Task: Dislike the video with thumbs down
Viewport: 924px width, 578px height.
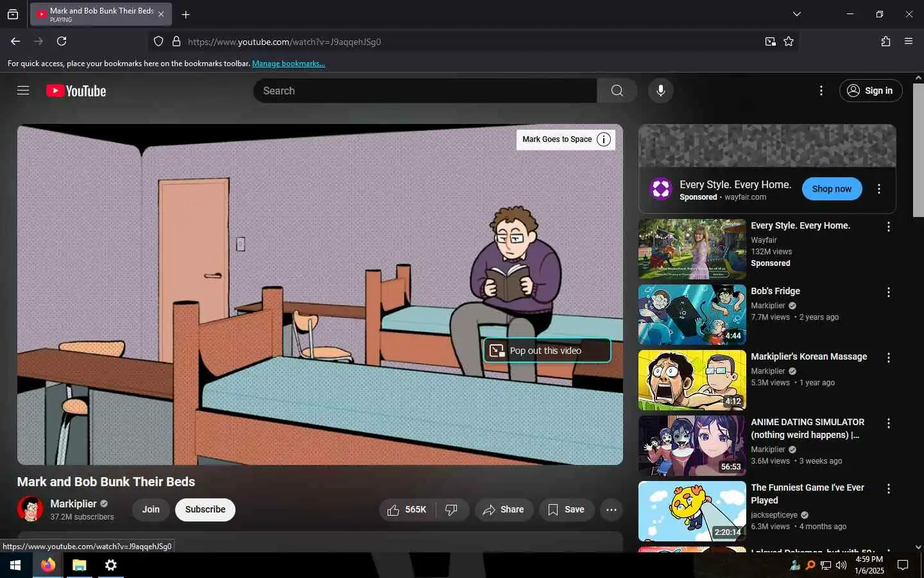Action: pos(452,510)
